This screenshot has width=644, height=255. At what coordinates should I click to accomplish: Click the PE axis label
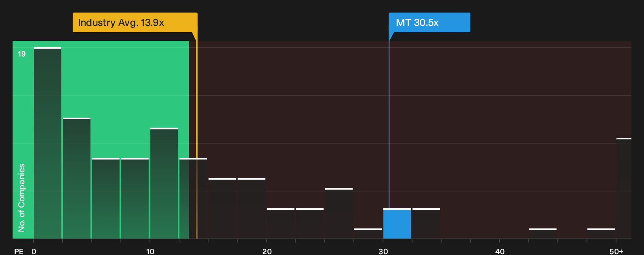(x=18, y=251)
